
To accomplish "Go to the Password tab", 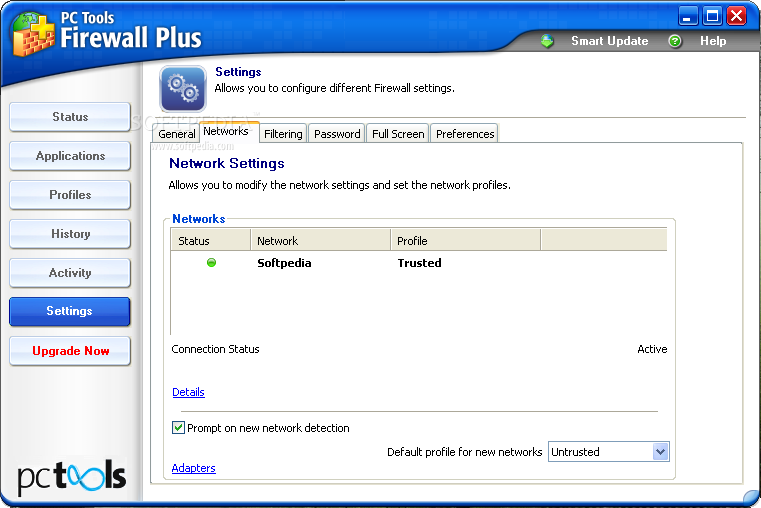I will click(337, 134).
